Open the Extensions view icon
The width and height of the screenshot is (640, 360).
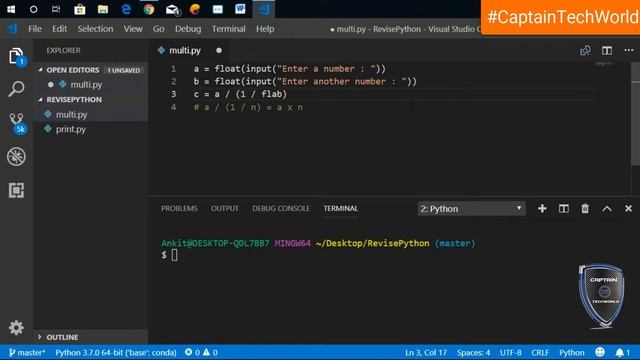tap(16, 190)
